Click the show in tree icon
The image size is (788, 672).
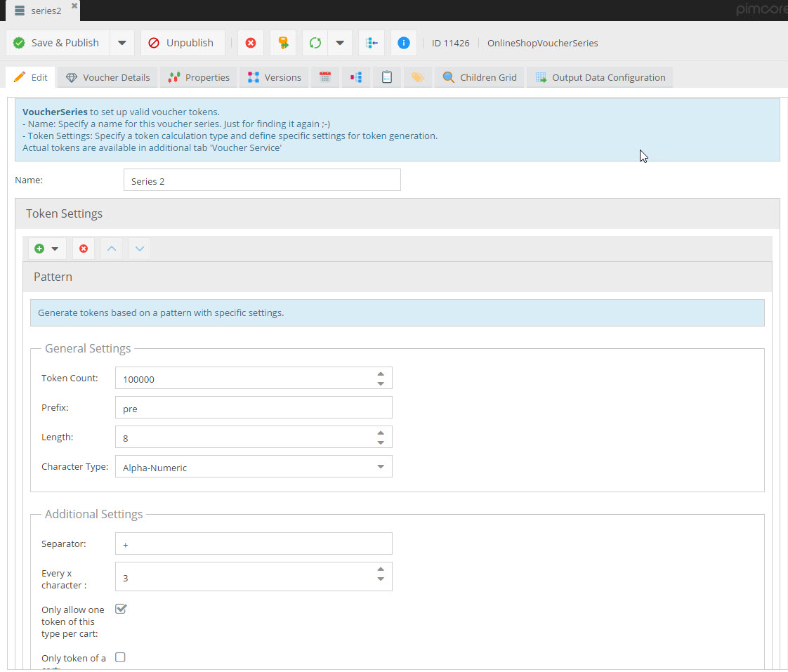372,43
